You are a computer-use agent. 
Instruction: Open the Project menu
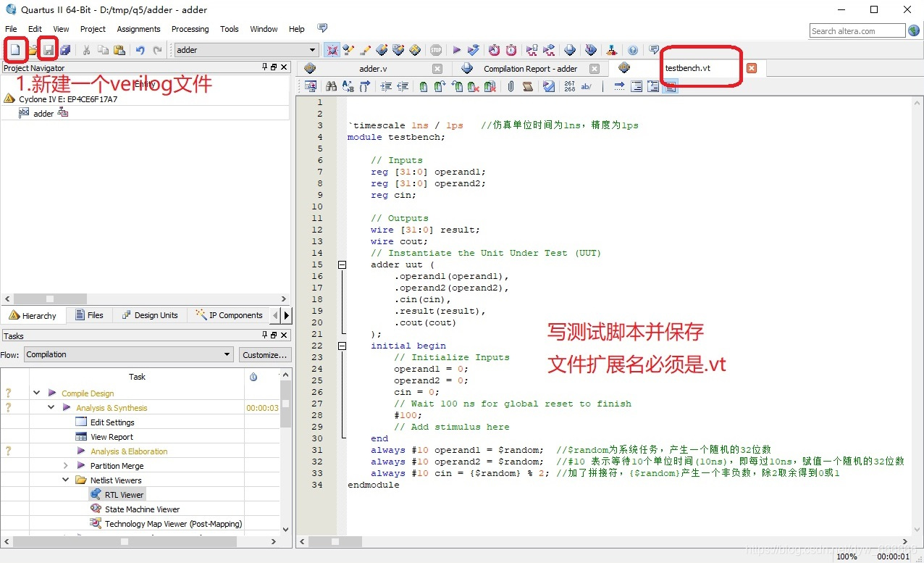(93, 29)
